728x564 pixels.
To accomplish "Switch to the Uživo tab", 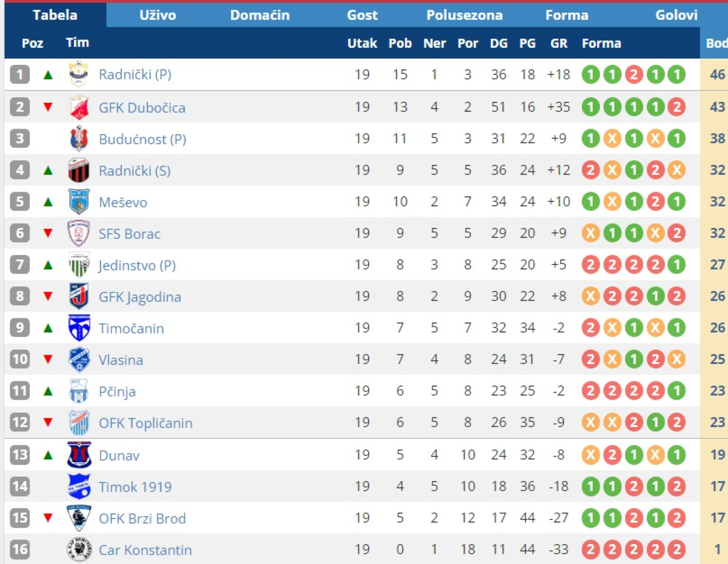I will tap(158, 15).
